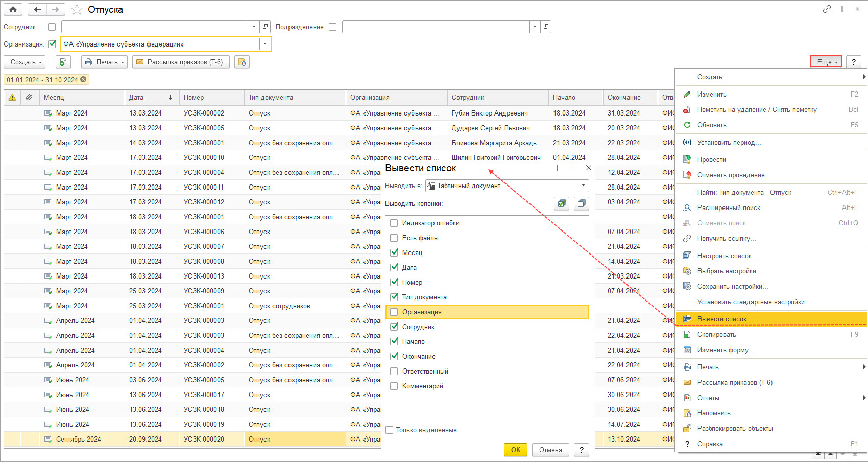Uncheck the Месяц column checkbox
This screenshot has width=868, height=462.
[394, 253]
